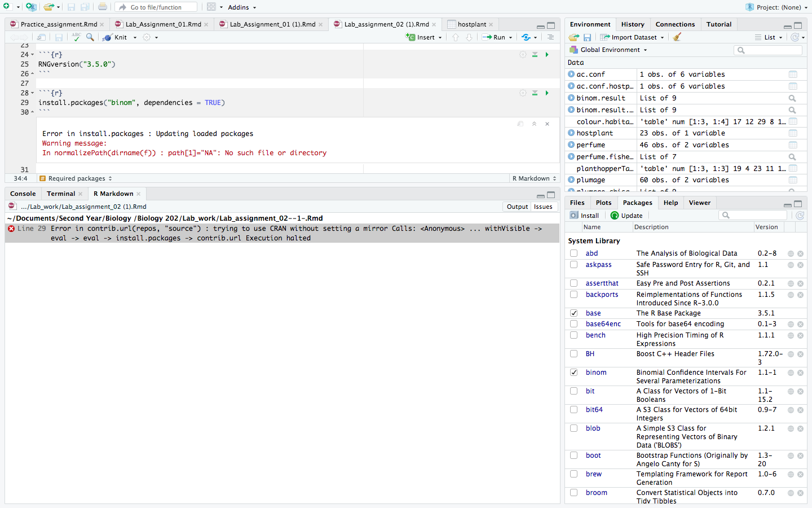Check the backports package checkbox
The height and width of the screenshot is (508, 812).
[573, 295]
